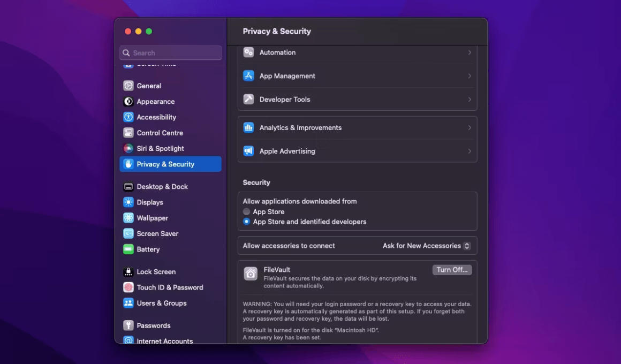Click the green Battery icon
The height and width of the screenshot is (364, 621).
128,249
